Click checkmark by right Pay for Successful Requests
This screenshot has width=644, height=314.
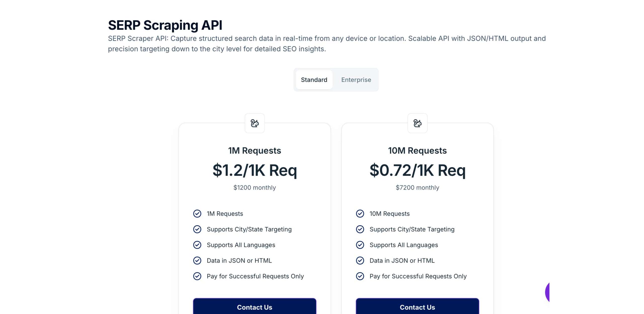click(360, 276)
